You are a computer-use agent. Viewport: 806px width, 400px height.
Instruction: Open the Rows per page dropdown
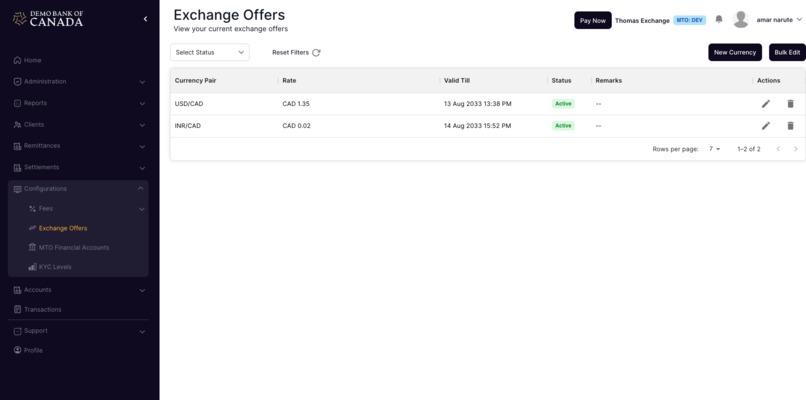[x=715, y=149]
